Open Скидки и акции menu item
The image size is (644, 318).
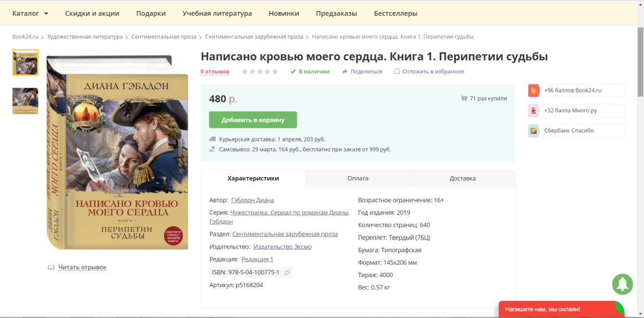click(92, 14)
